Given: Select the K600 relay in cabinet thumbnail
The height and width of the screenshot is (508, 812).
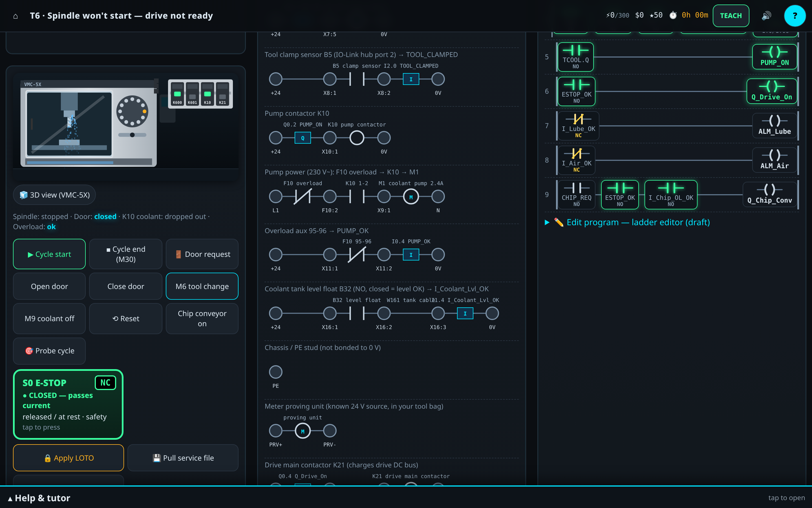Looking at the screenshot, I should [x=177, y=94].
